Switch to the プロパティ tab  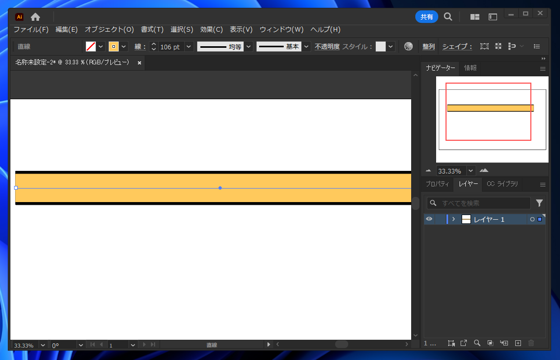pyautogui.click(x=438, y=184)
